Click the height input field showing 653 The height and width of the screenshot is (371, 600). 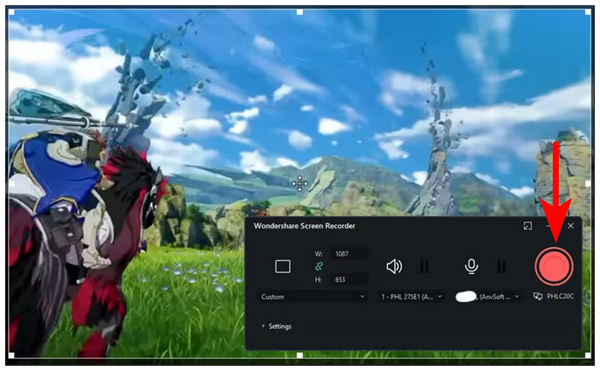350,280
